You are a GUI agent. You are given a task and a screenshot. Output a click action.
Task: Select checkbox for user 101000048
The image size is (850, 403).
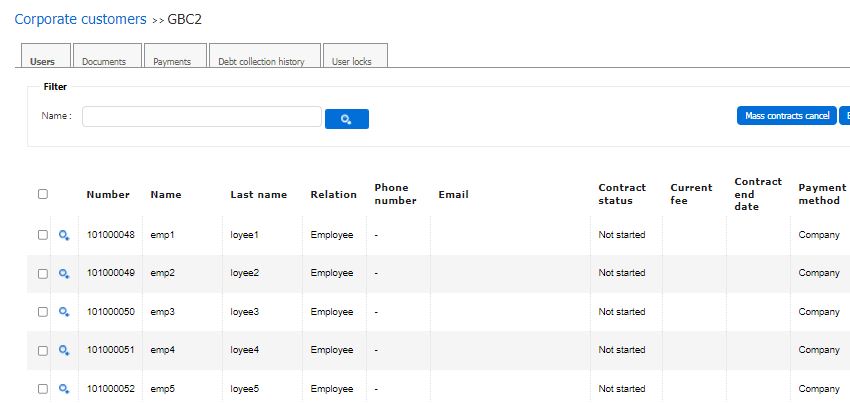(x=42, y=235)
